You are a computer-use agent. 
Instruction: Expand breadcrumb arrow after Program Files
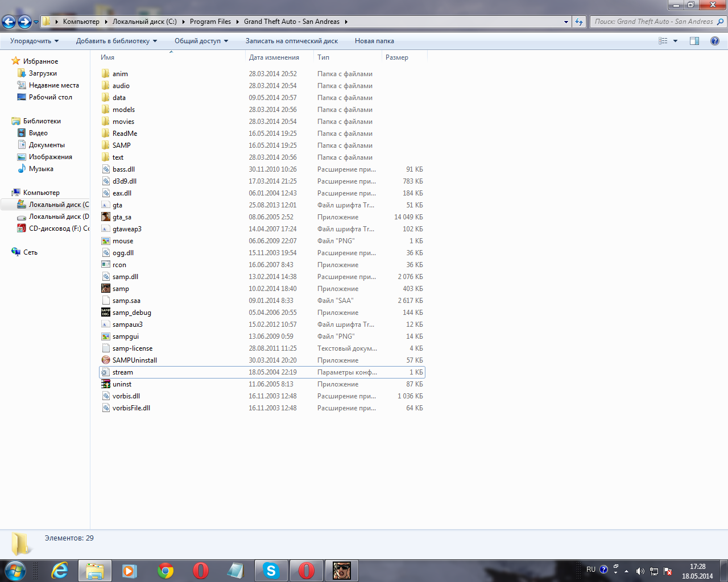238,22
